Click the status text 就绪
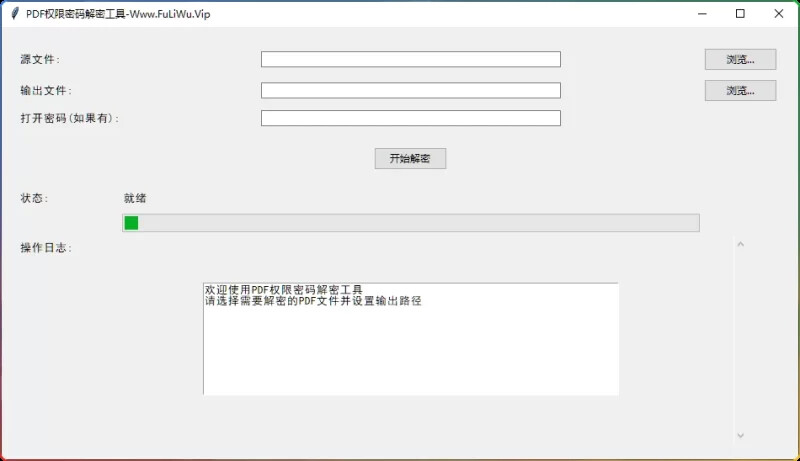This screenshot has height=461, width=800. click(x=135, y=198)
